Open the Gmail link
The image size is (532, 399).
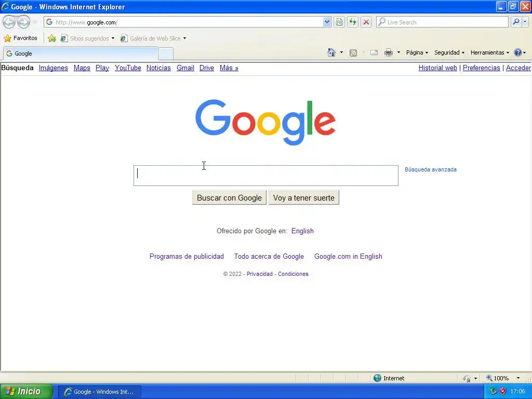point(185,68)
